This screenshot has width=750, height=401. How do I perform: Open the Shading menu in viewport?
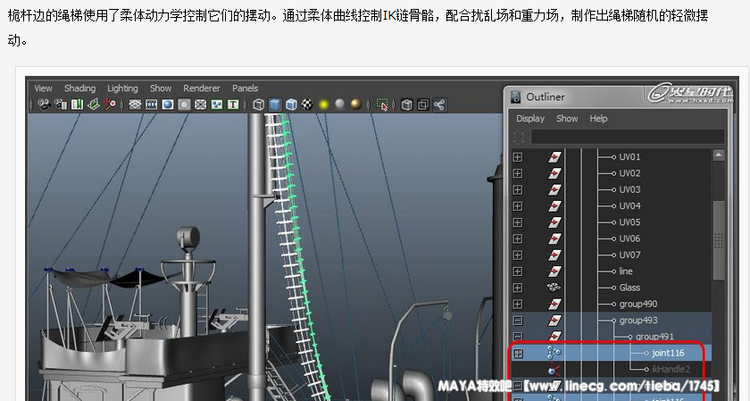[x=80, y=88]
